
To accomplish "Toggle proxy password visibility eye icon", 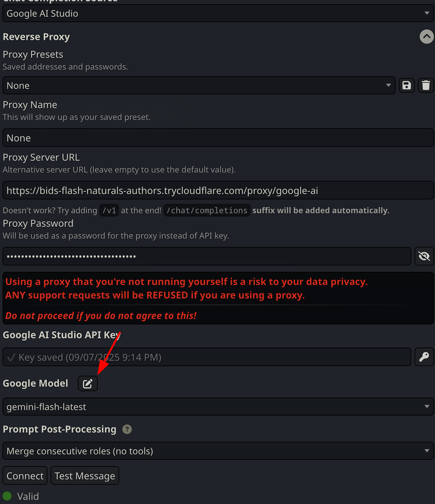I will click(x=424, y=256).
